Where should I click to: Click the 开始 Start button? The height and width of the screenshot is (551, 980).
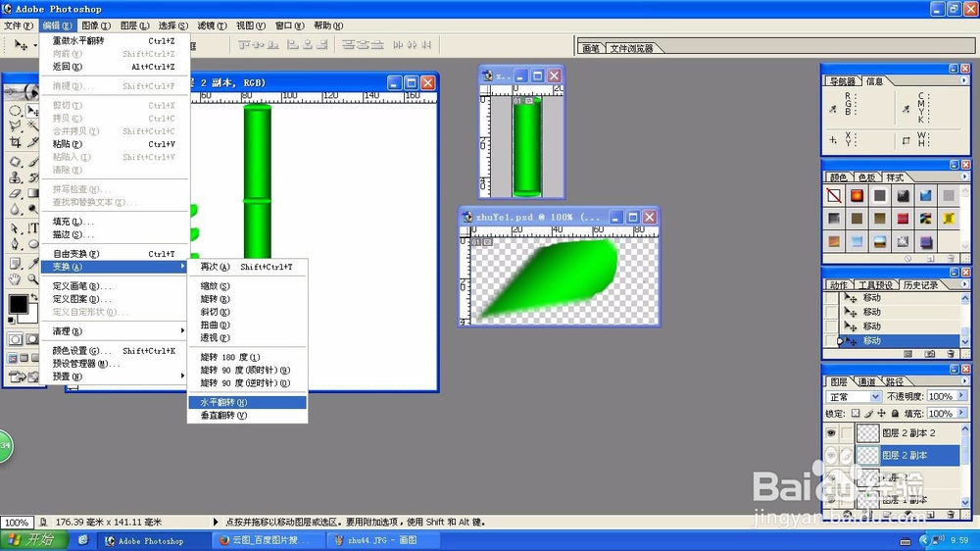(34, 540)
